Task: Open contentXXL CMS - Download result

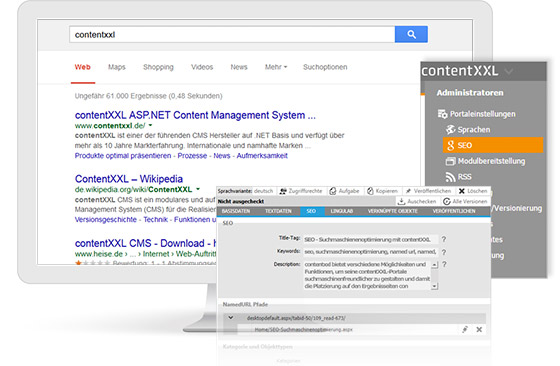Action: click(x=145, y=243)
